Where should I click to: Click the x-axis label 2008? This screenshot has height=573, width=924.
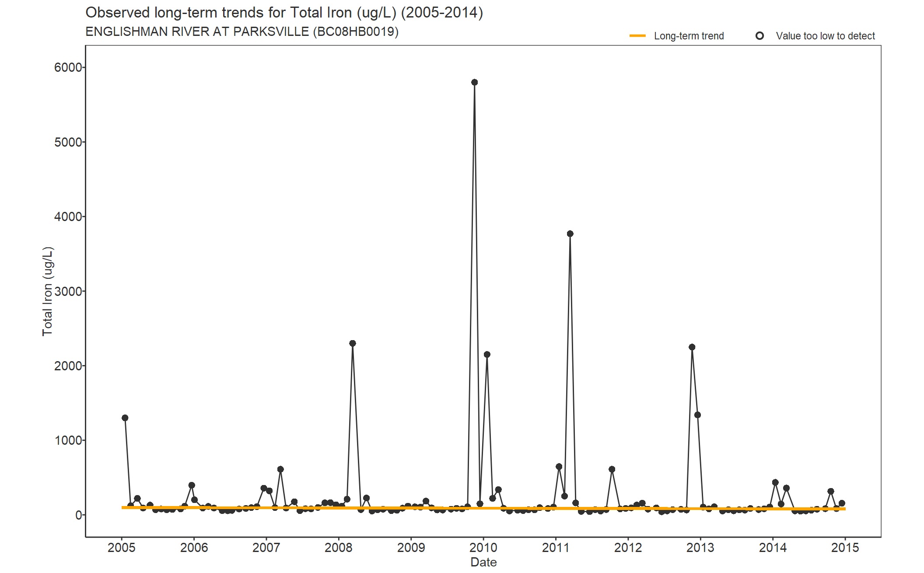(x=339, y=548)
